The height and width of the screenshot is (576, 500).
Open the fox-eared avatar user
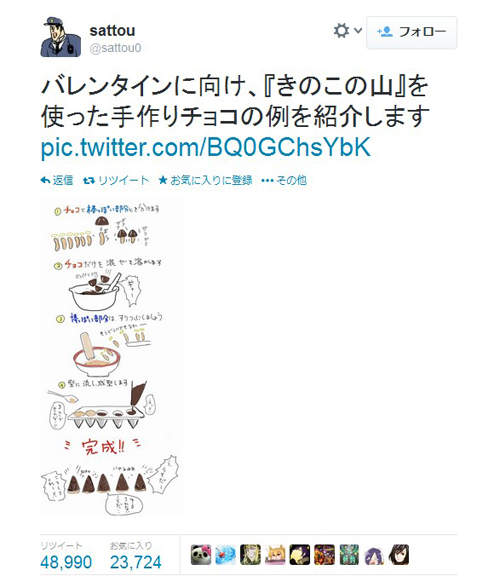pyautogui.click(x=275, y=555)
